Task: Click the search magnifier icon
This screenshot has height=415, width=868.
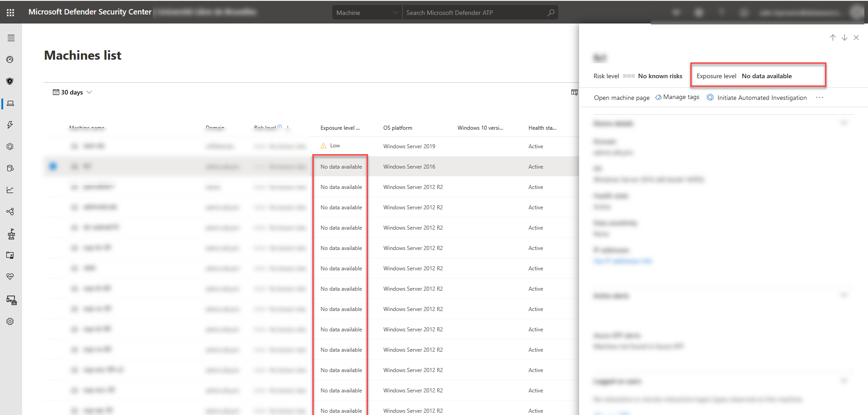Action: point(551,13)
